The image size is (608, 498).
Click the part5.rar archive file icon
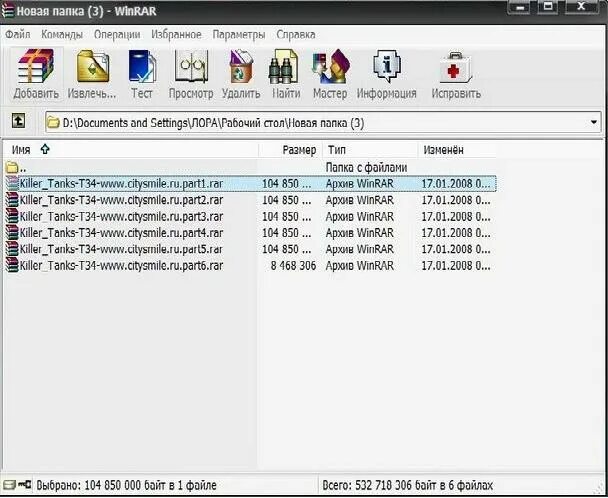click(12, 249)
